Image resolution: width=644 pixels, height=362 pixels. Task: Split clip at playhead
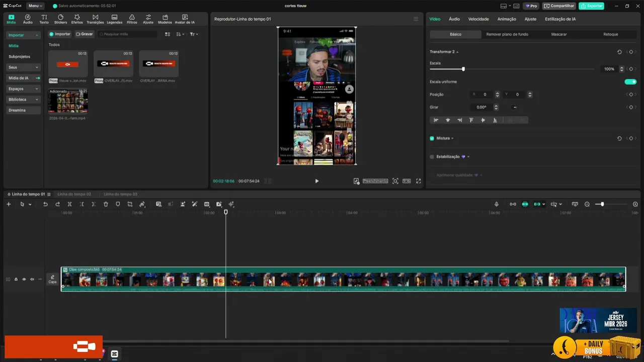pyautogui.click(x=69, y=204)
